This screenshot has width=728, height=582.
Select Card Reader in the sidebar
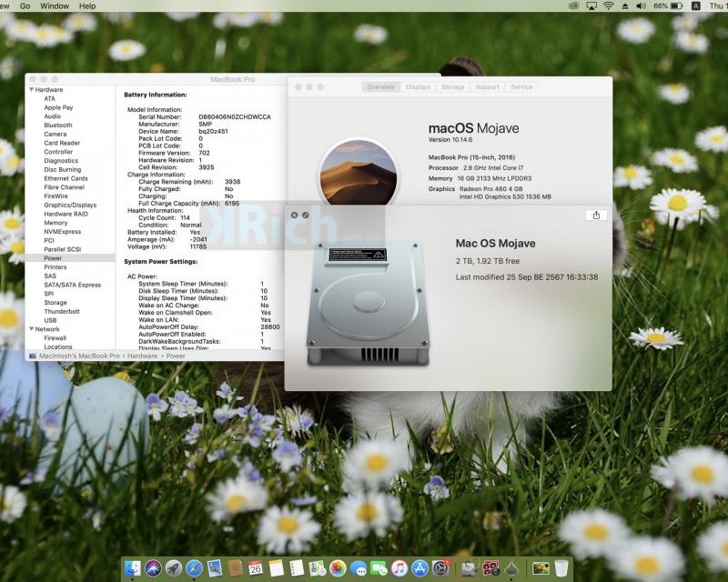(x=62, y=143)
